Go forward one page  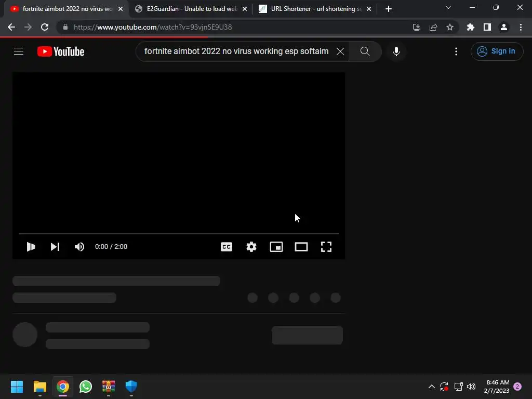click(28, 27)
